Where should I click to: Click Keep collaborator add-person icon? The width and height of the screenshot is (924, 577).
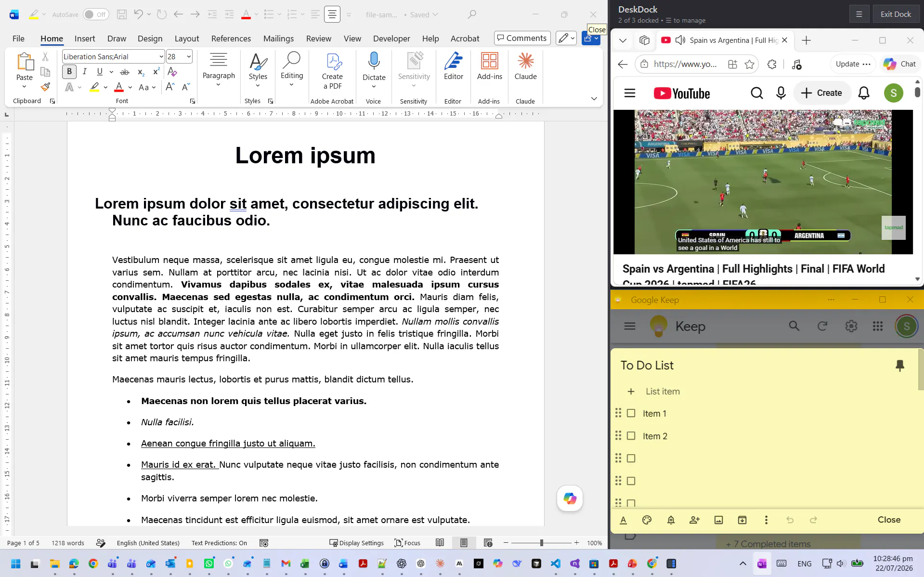(x=694, y=520)
